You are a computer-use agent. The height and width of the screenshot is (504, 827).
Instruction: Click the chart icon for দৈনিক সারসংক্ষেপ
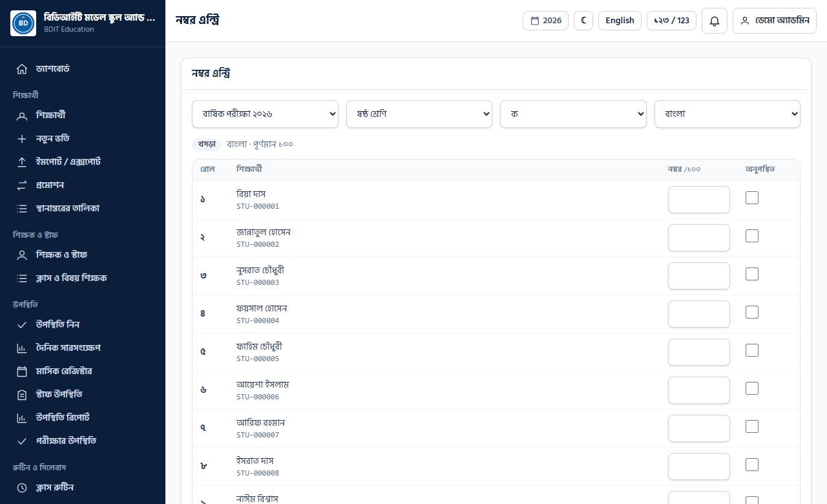pyautogui.click(x=22, y=348)
